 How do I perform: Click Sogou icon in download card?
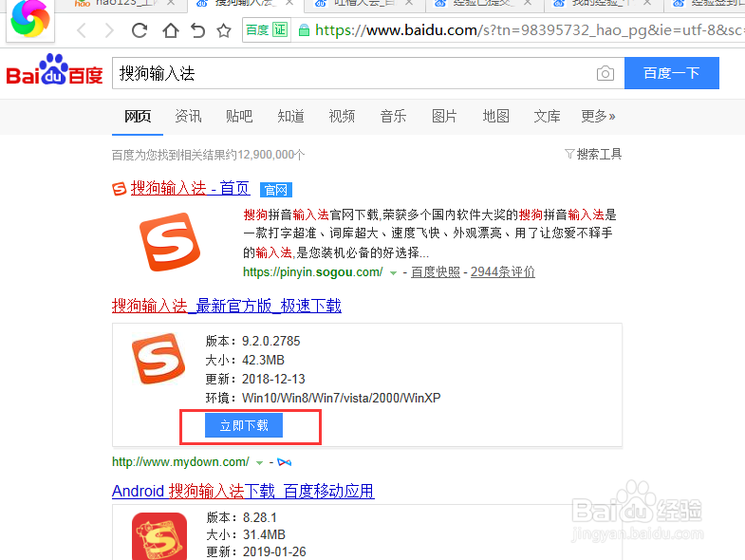pyautogui.click(x=158, y=359)
